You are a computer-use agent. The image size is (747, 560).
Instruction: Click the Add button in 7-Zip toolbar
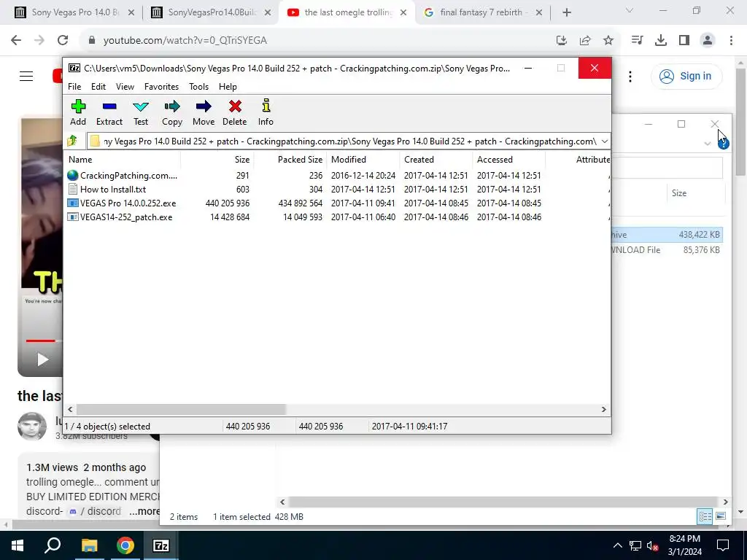click(78, 113)
